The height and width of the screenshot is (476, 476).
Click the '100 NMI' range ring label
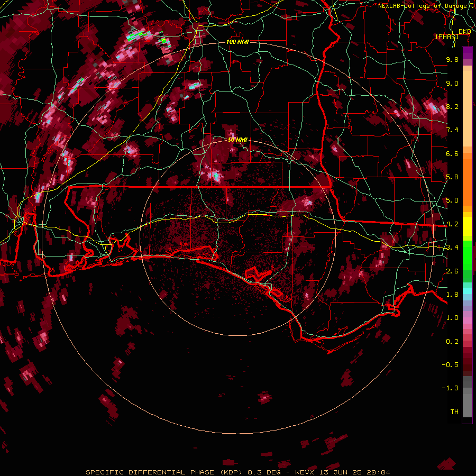click(x=237, y=42)
